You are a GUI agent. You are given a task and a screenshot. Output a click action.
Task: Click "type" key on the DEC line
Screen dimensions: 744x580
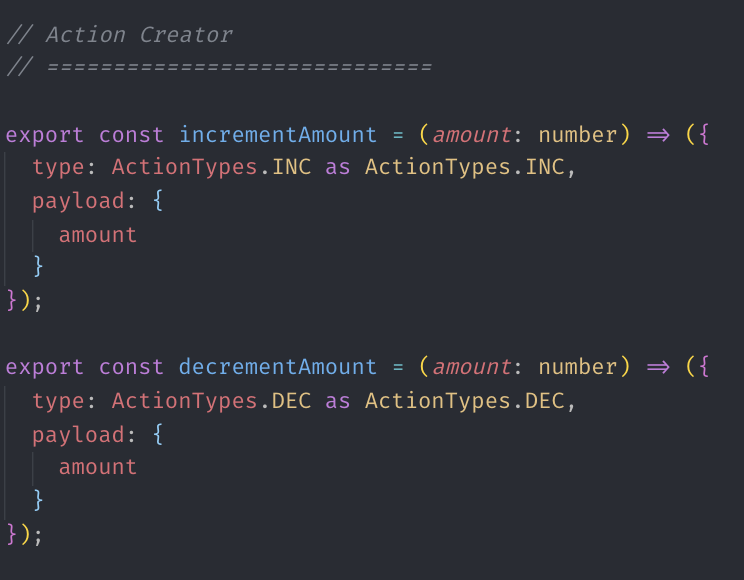click(58, 402)
